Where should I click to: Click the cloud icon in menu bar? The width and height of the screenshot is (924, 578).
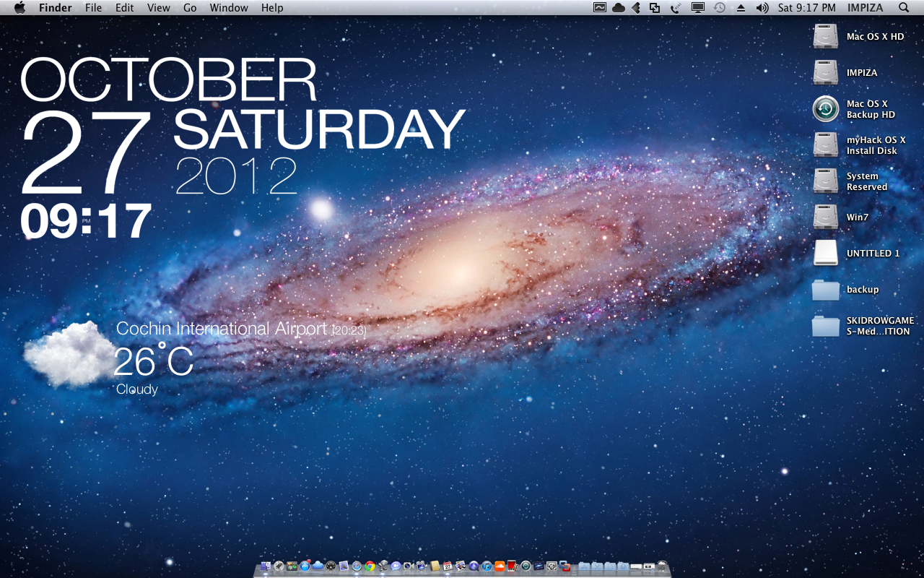pyautogui.click(x=619, y=8)
